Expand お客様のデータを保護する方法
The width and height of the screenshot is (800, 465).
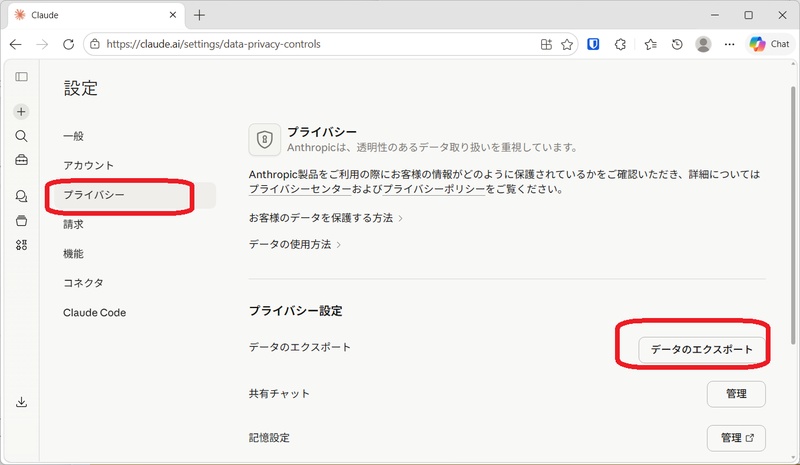point(326,218)
